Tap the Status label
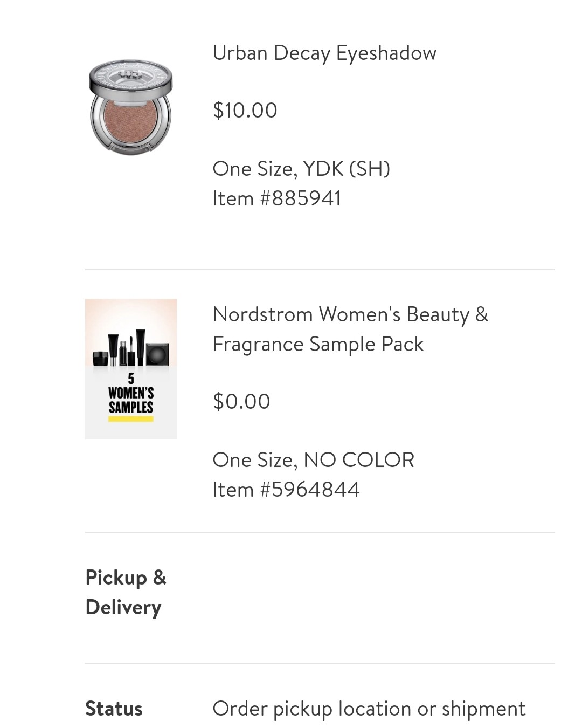This screenshot has width=582, height=728. tap(114, 709)
